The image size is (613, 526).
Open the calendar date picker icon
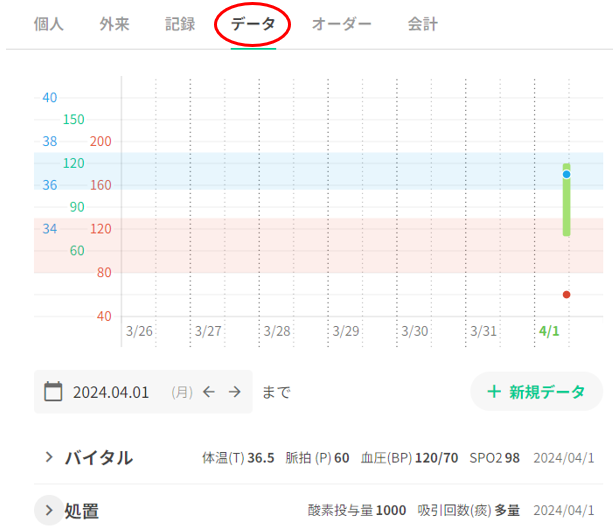(53, 391)
